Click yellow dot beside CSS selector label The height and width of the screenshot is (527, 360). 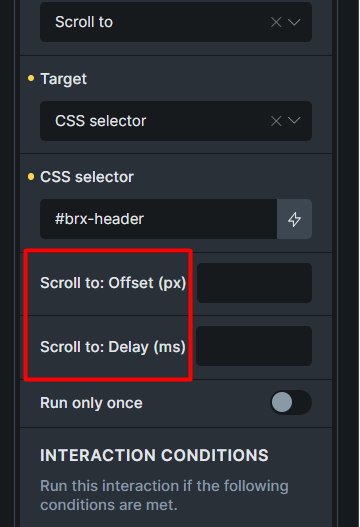31,177
